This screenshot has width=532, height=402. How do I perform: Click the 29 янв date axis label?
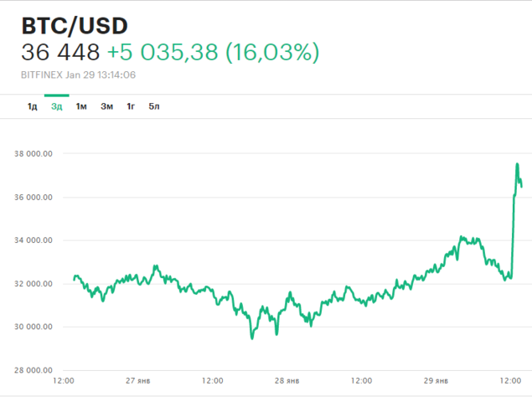[436, 380]
